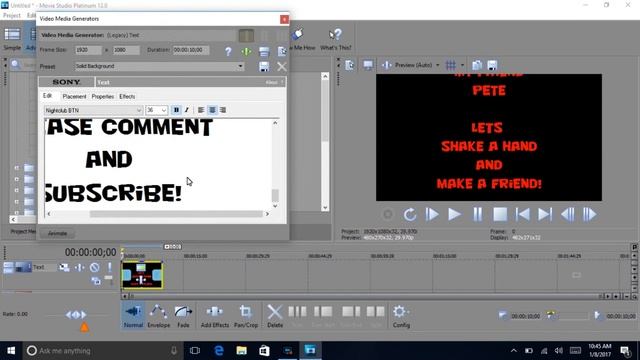The height and width of the screenshot is (360, 640).
Task: Open Pan/Crop tool
Action: click(x=246, y=316)
